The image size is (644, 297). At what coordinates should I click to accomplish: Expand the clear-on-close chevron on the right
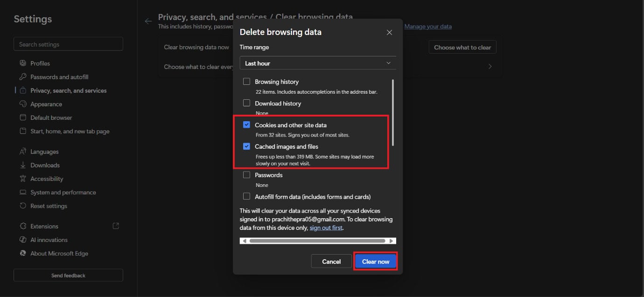tap(490, 67)
